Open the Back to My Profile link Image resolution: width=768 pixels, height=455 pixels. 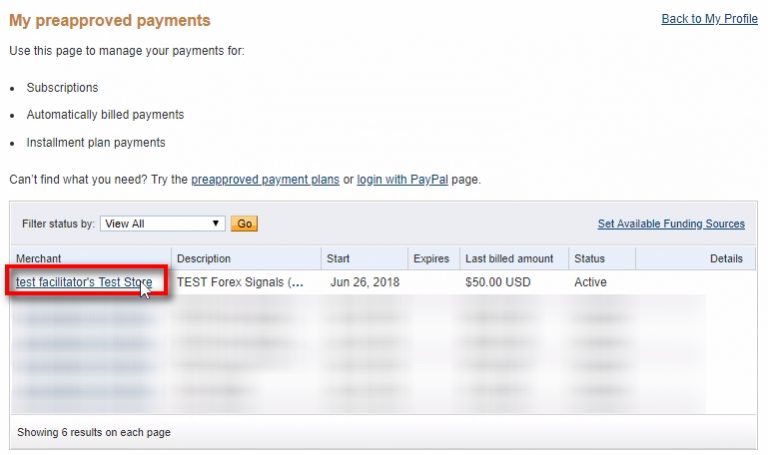coord(709,19)
